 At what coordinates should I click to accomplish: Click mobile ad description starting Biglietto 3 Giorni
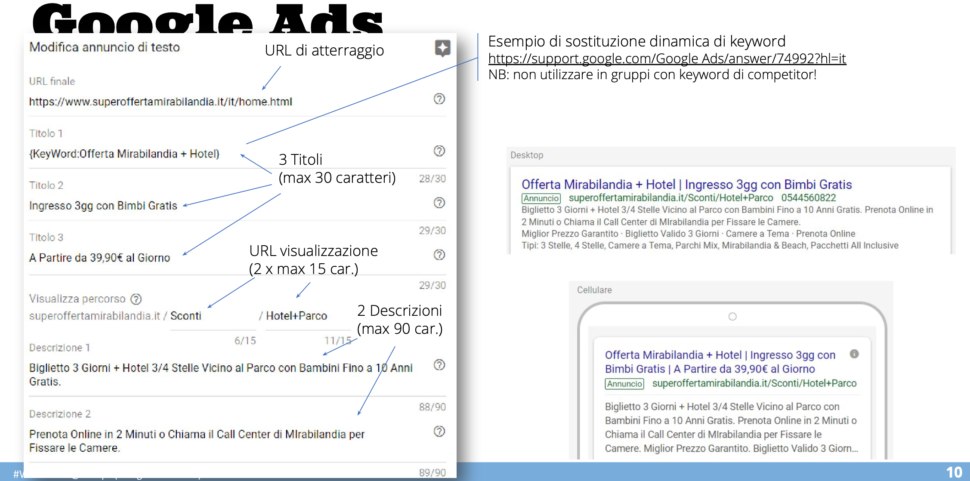(731, 427)
